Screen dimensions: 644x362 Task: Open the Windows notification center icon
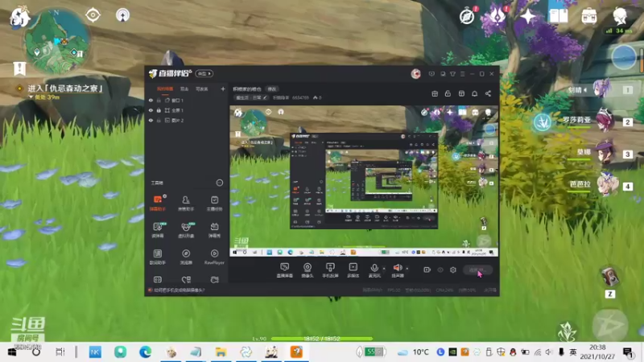(628, 352)
